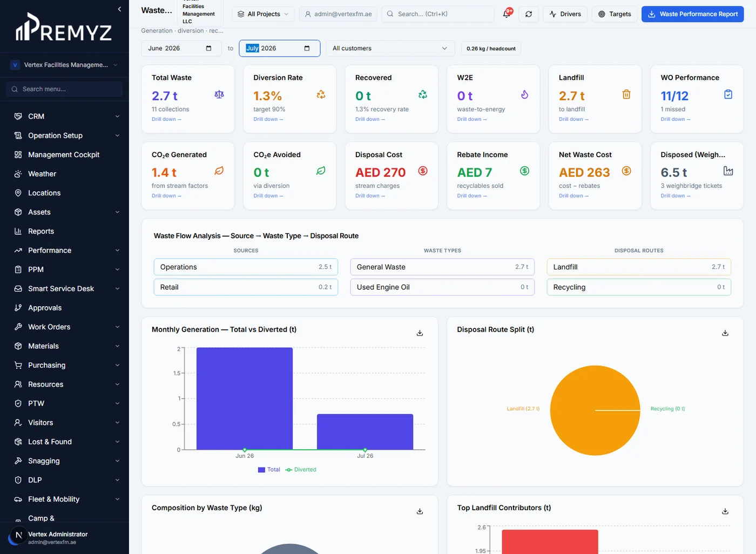Click the W2E flame icon

(524, 94)
